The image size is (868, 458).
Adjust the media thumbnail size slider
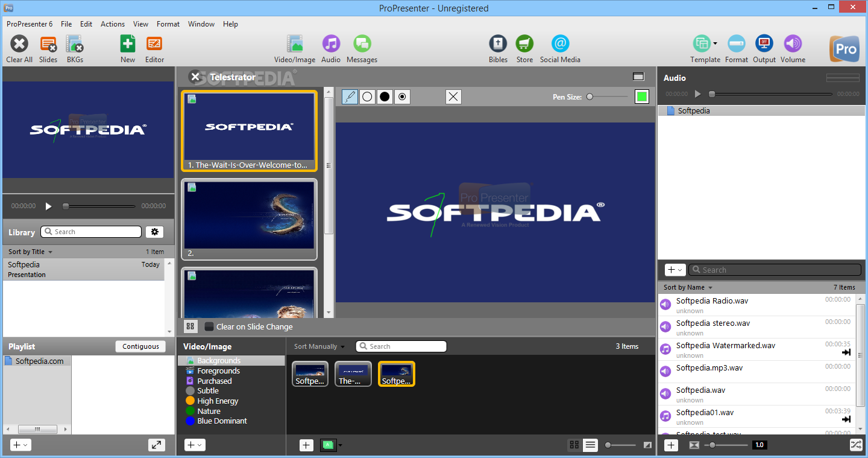pos(620,445)
